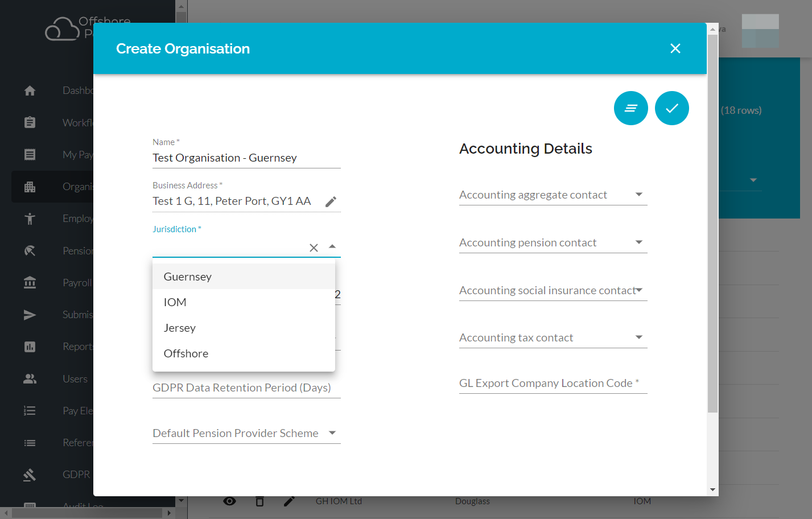This screenshot has width=812, height=519.
Task: Select Jersey jurisdiction option
Action: click(x=244, y=328)
